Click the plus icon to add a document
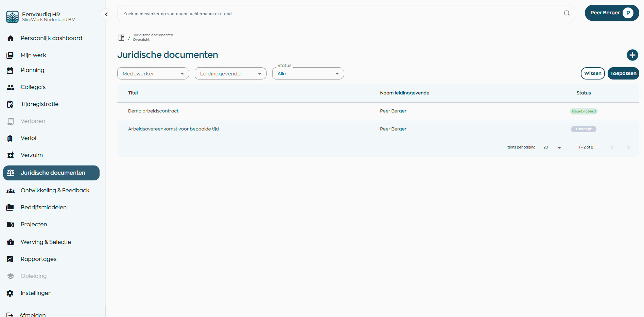 pos(632,55)
